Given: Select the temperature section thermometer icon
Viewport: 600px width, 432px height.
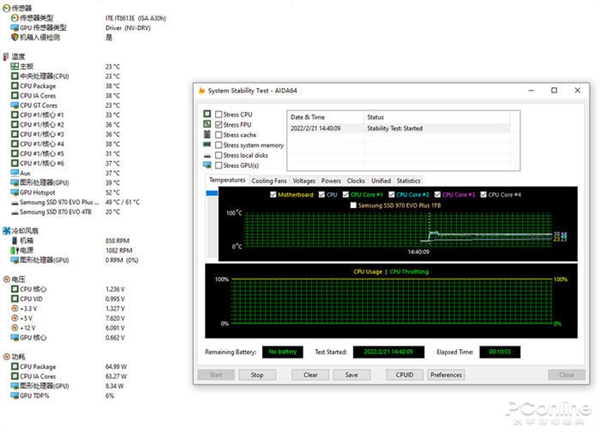Looking at the screenshot, I should pos(6,57).
